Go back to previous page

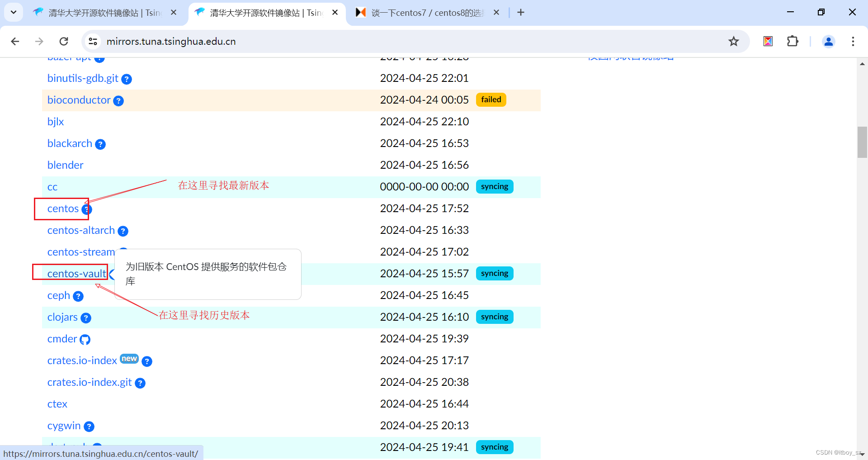coord(15,42)
